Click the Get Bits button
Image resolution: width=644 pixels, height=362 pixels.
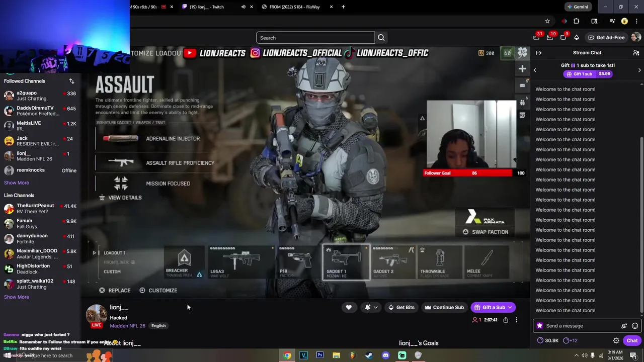coord(401,307)
